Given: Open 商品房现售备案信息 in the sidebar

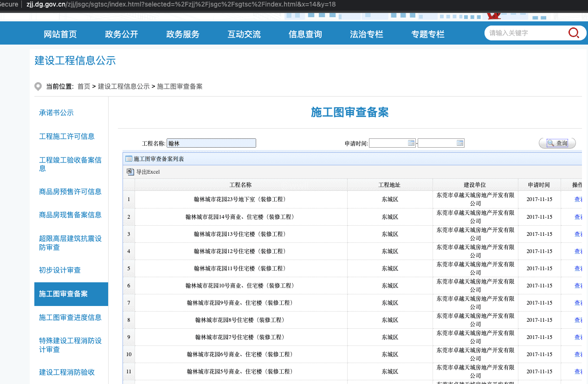Looking at the screenshot, I should click(x=70, y=215).
